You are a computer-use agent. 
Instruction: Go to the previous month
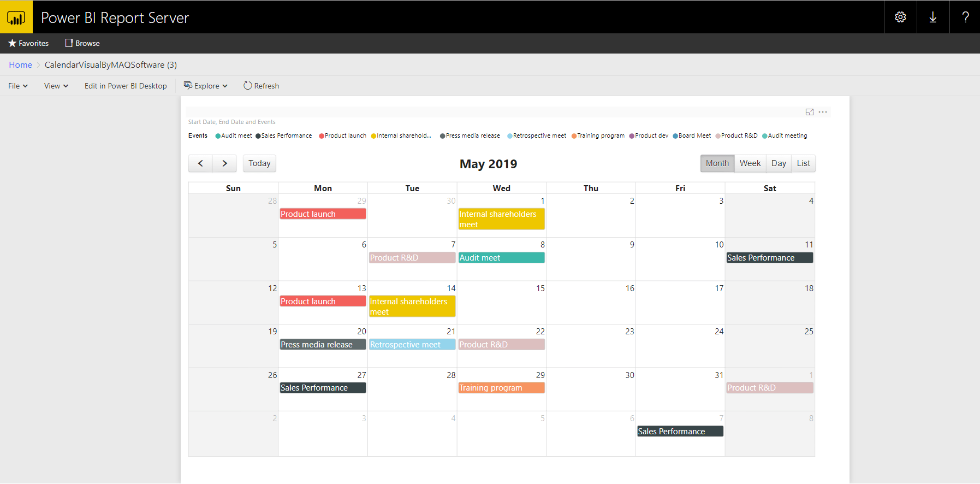[200, 163]
